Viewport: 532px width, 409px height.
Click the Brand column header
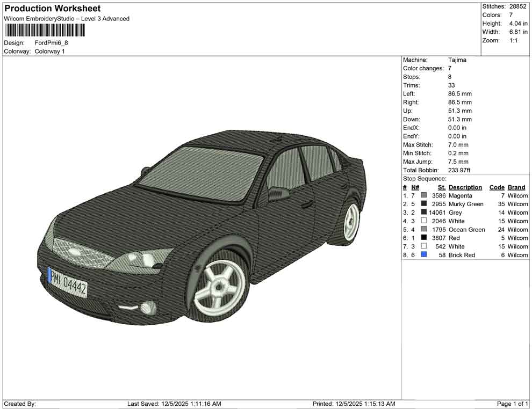516,187
